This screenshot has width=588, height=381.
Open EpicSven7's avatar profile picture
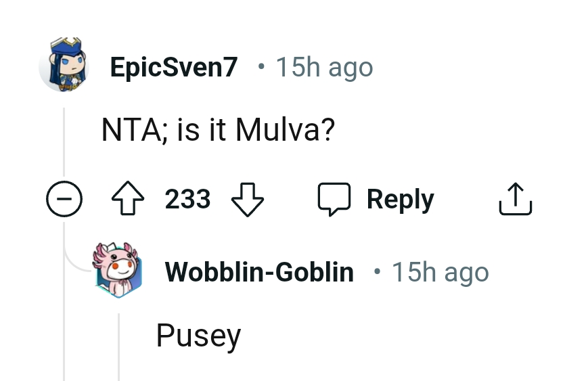click(64, 65)
